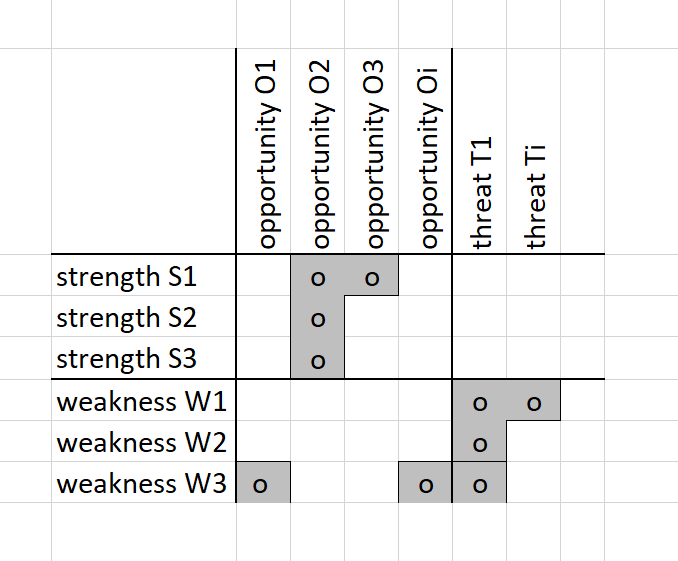Click the 'weakness W1' row label
Screen dimensions: 678x561
[x=143, y=401]
